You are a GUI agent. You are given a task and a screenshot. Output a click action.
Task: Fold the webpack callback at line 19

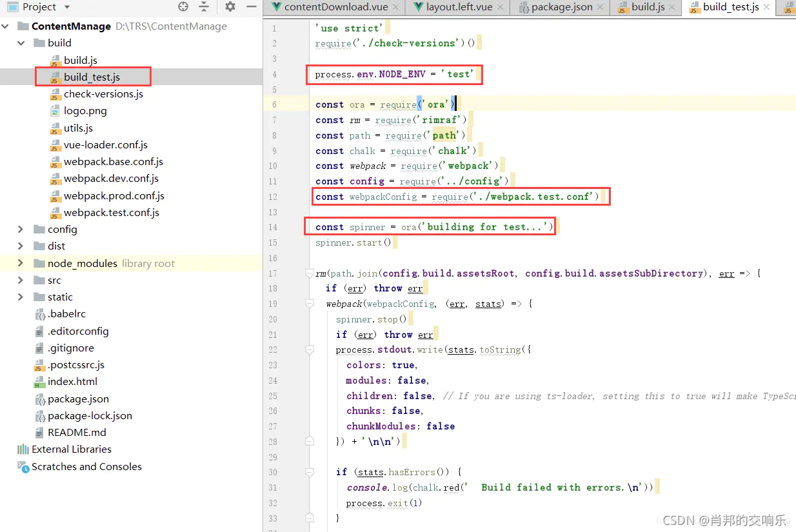coord(310,304)
